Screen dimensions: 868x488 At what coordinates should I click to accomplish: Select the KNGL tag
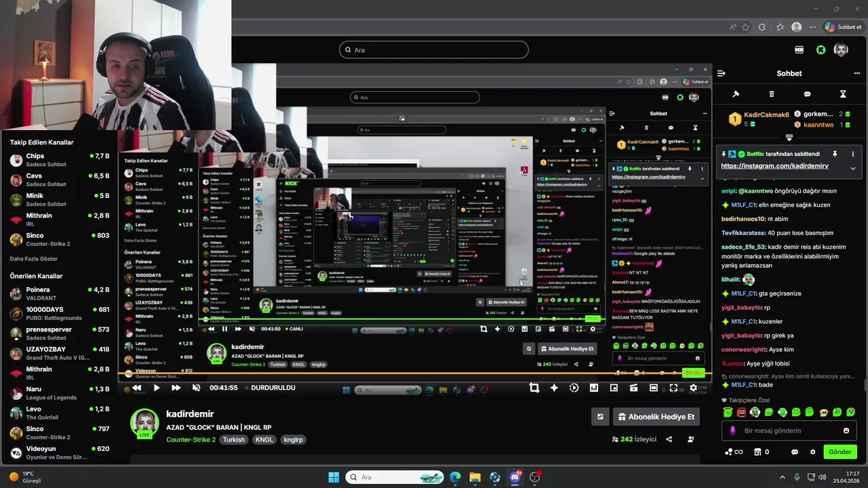click(264, 439)
